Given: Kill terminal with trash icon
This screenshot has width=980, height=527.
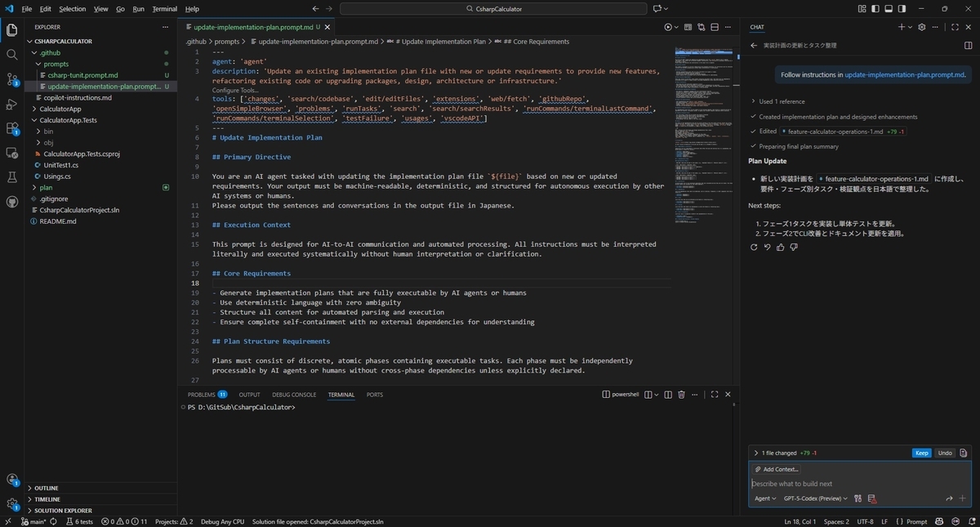Looking at the screenshot, I should tap(681, 395).
